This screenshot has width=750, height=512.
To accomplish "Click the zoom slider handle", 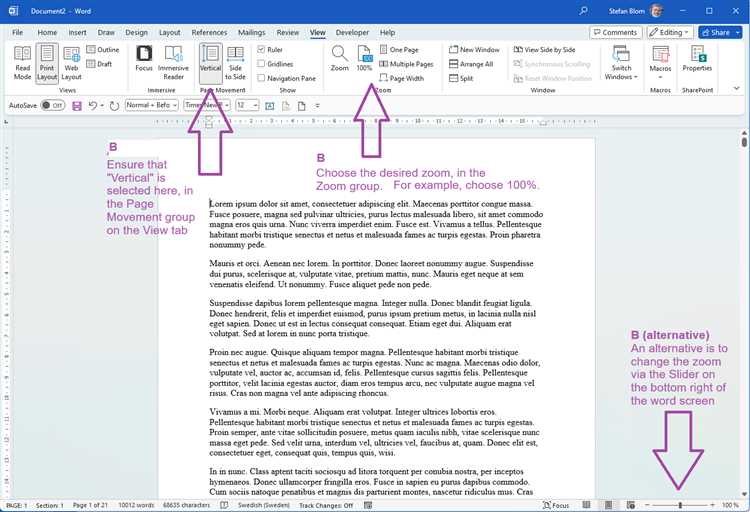I will (680, 505).
